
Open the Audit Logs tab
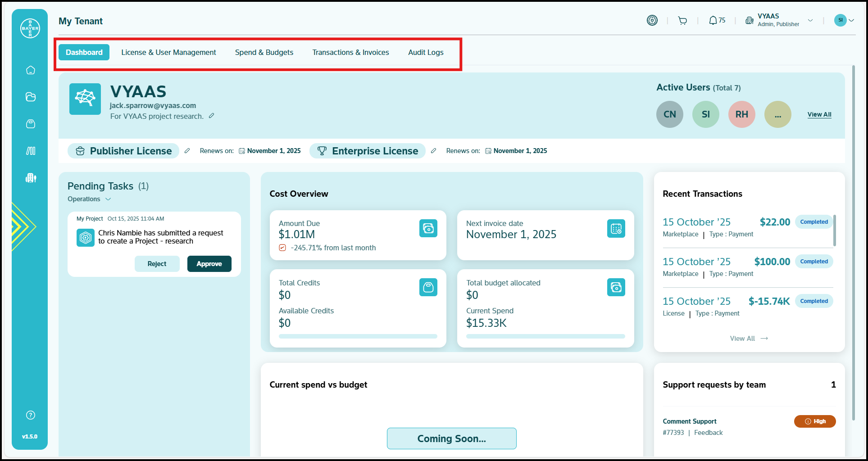click(x=426, y=52)
